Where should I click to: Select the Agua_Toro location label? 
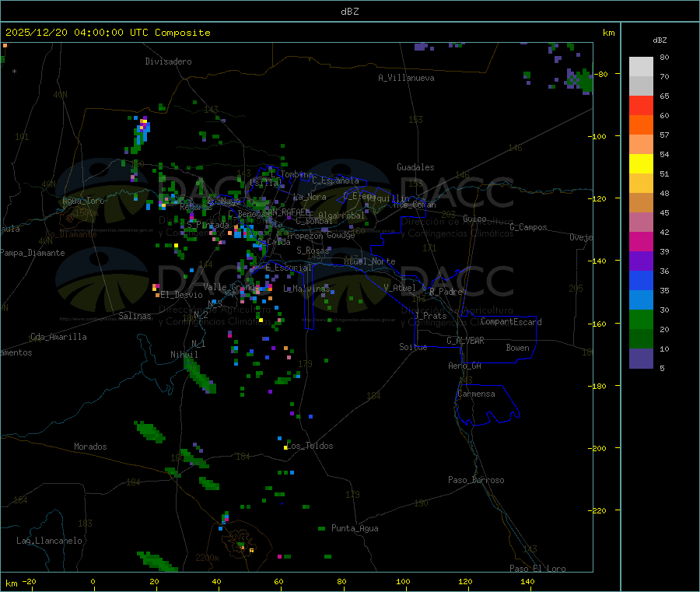(83, 201)
